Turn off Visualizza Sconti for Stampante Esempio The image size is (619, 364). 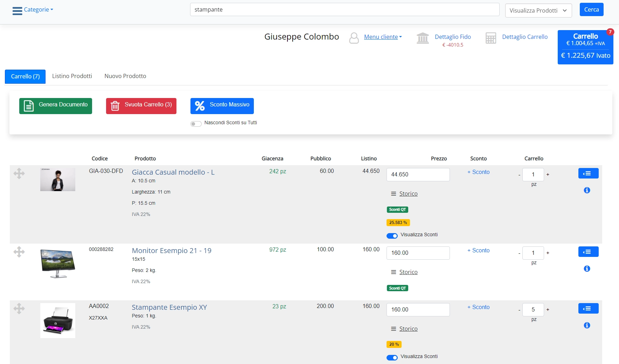tap(392, 357)
